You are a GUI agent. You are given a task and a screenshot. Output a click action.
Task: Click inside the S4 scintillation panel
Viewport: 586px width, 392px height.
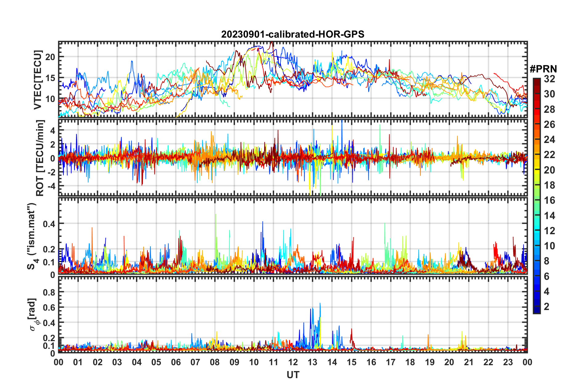click(x=293, y=236)
